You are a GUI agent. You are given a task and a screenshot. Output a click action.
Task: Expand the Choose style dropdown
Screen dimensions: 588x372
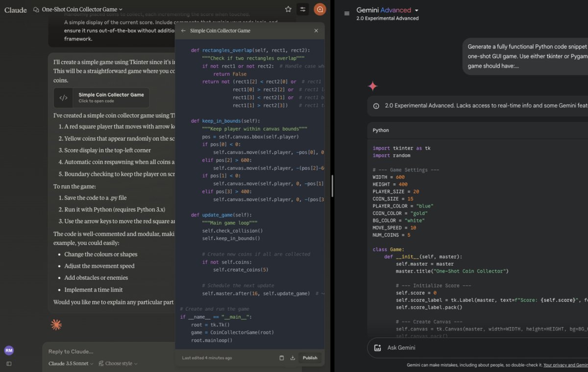(119, 363)
